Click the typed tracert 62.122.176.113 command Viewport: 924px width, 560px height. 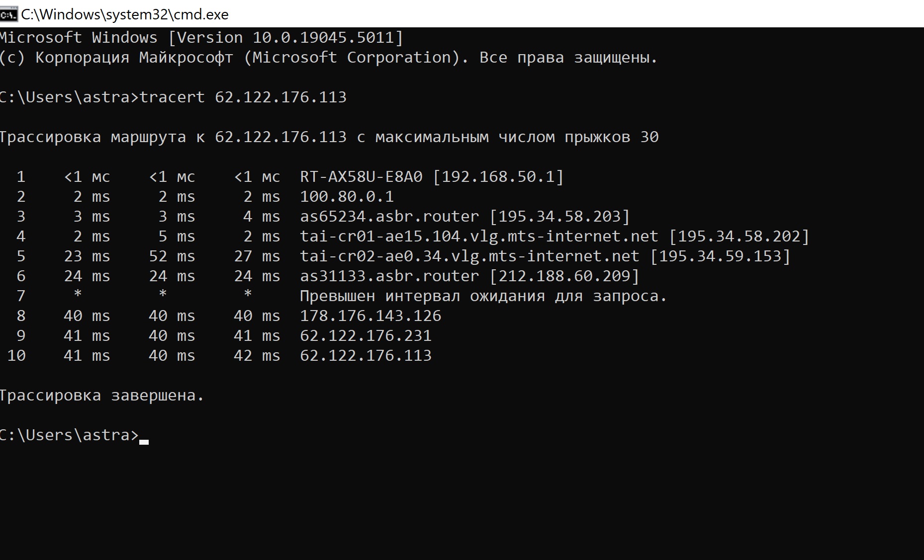point(243,97)
